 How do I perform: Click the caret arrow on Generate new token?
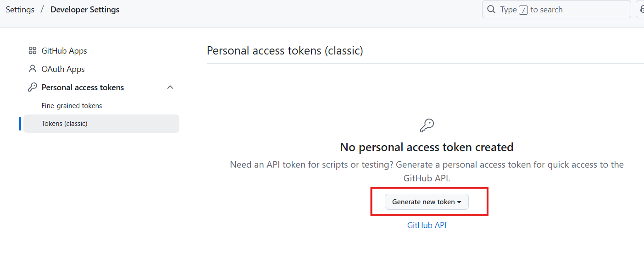pyautogui.click(x=459, y=202)
